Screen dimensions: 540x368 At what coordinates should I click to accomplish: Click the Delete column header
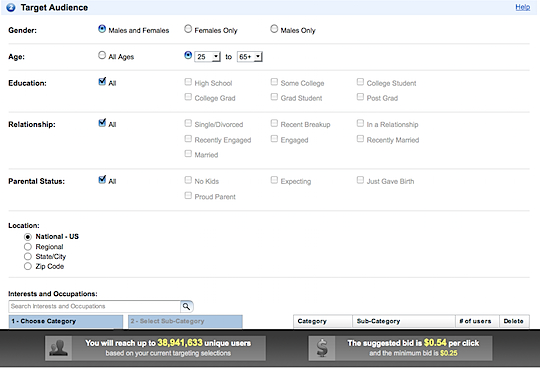click(514, 321)
